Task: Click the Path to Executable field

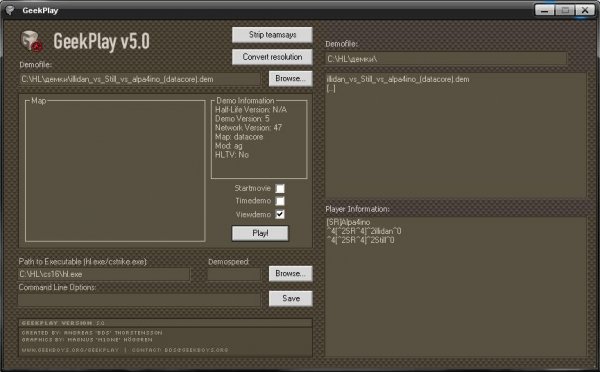Action: coord(104,274)
